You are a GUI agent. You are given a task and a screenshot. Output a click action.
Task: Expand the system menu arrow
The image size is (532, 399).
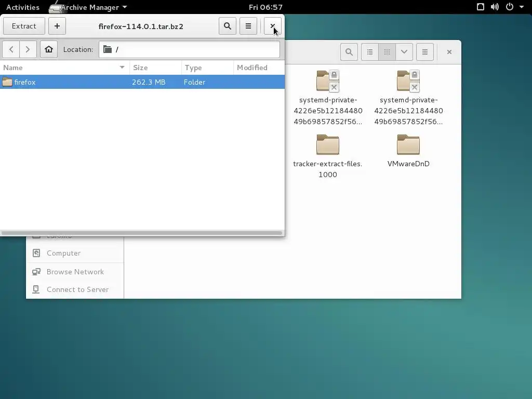pos(522,7)
